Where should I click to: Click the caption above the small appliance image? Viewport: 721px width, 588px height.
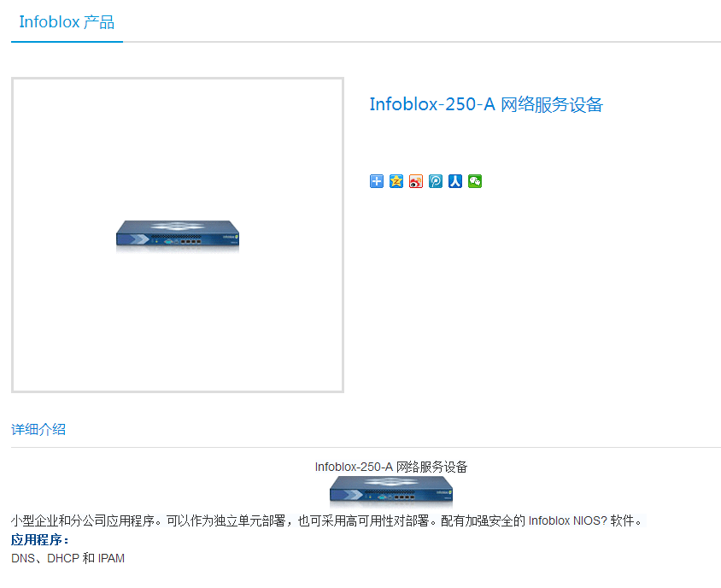pyautogui.click(x=391, y=467)
